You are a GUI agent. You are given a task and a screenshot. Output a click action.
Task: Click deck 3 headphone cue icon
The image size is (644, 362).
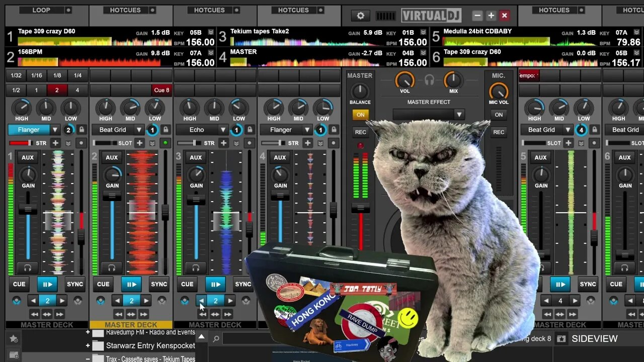(196, 268)
